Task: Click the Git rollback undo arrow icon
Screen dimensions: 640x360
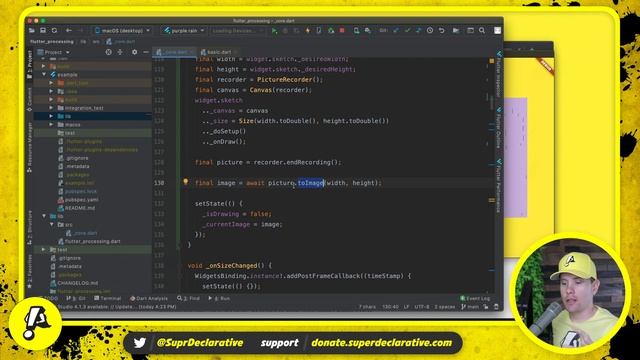Action: (x=441, y=31)
